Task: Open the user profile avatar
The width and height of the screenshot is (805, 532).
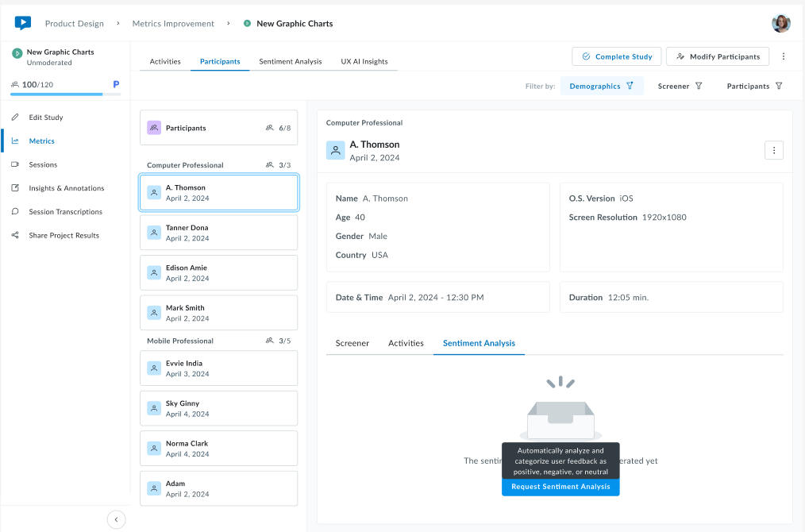Action: pos(780,23)
